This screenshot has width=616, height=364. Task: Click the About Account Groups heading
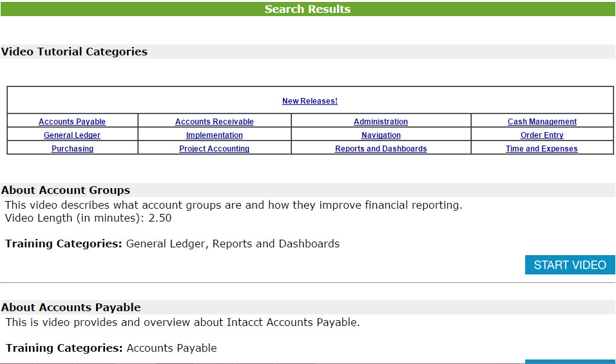point(66,190)
